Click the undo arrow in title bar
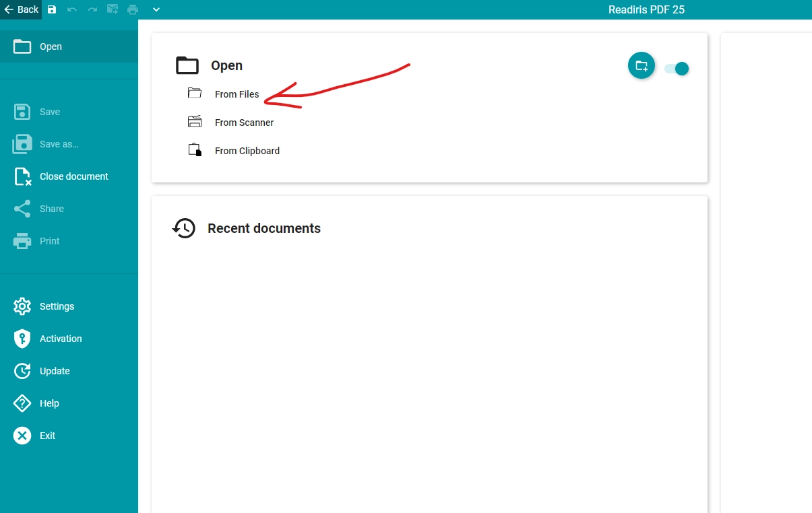The width and height of the screenshot is (812, 513). click(x=72, y=9)
